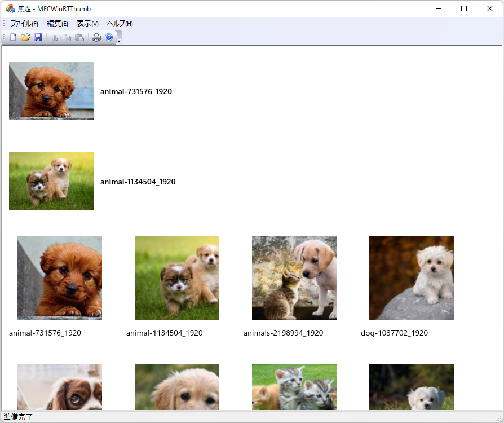Close the MFCWinRTThumb window
The width and height of the screenshot is (504, 423).
(489, 8)
